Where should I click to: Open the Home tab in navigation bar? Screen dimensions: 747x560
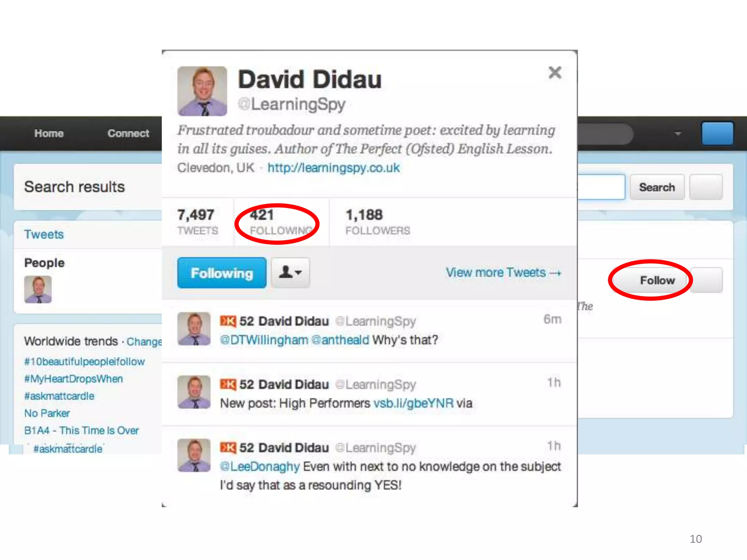click(49, 133)
